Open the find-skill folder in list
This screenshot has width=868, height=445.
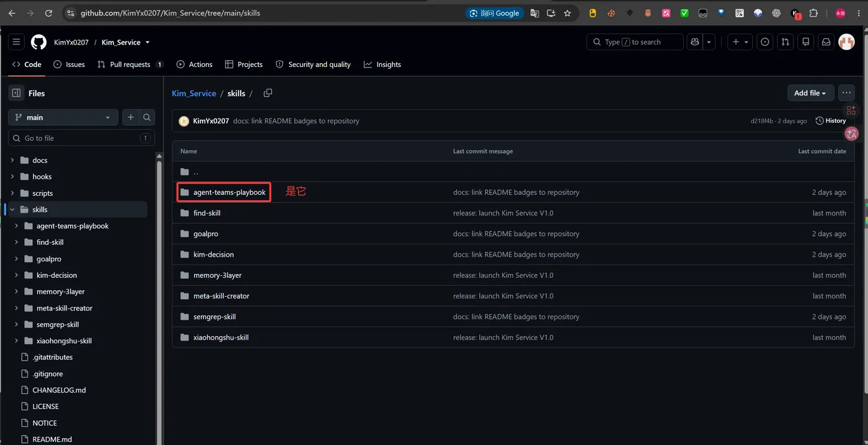(x=207, y=213)
